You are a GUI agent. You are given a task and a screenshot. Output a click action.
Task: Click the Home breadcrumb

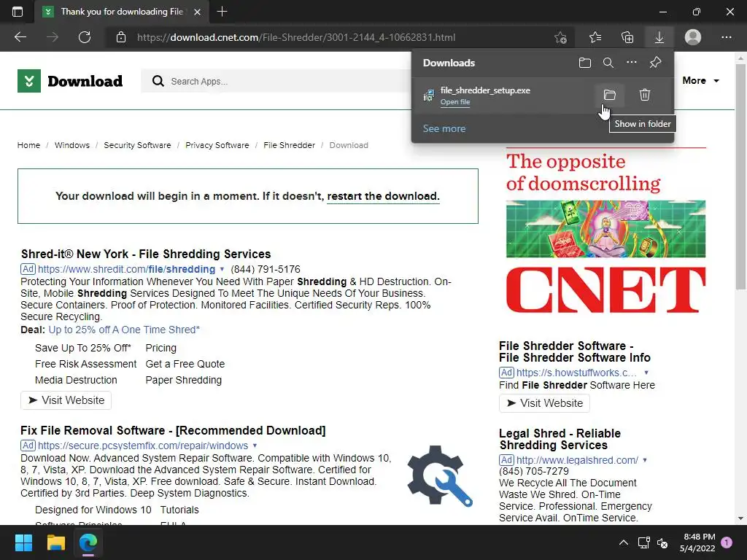[x=28, y=145]
